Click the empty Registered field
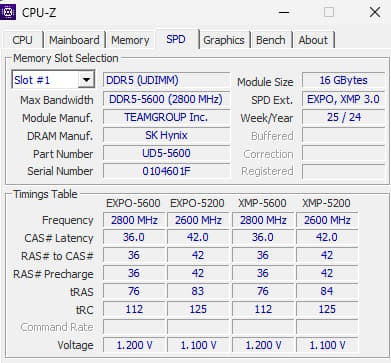 pos(343,171)
